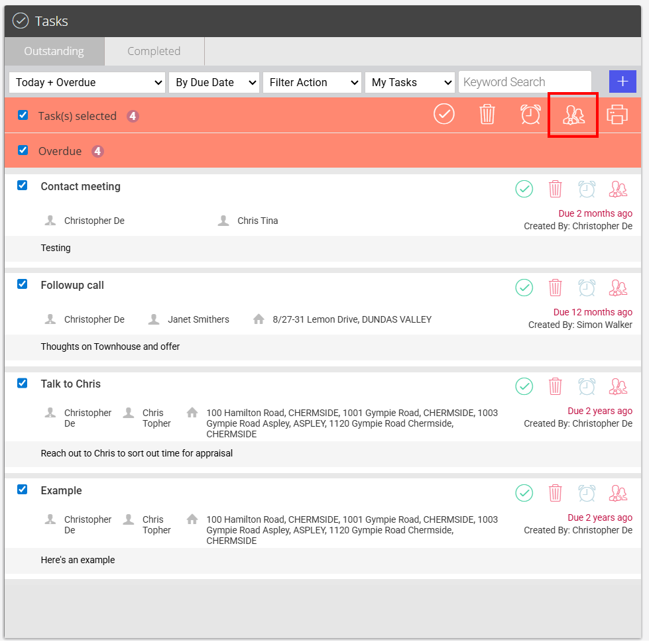Image resolution: width=649 pixels, height=644 pixels.
Task: Reassign the Followup call task
Action: (x=618, y=288)
